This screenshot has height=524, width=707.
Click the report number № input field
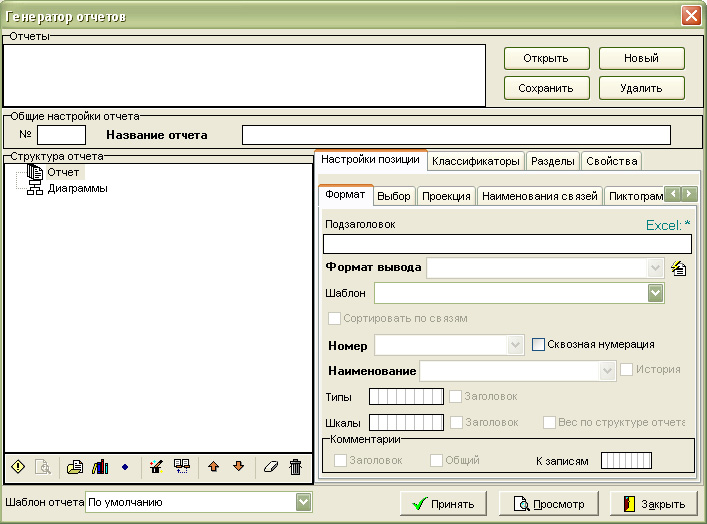pyautogui.click(x=61, y=135)
